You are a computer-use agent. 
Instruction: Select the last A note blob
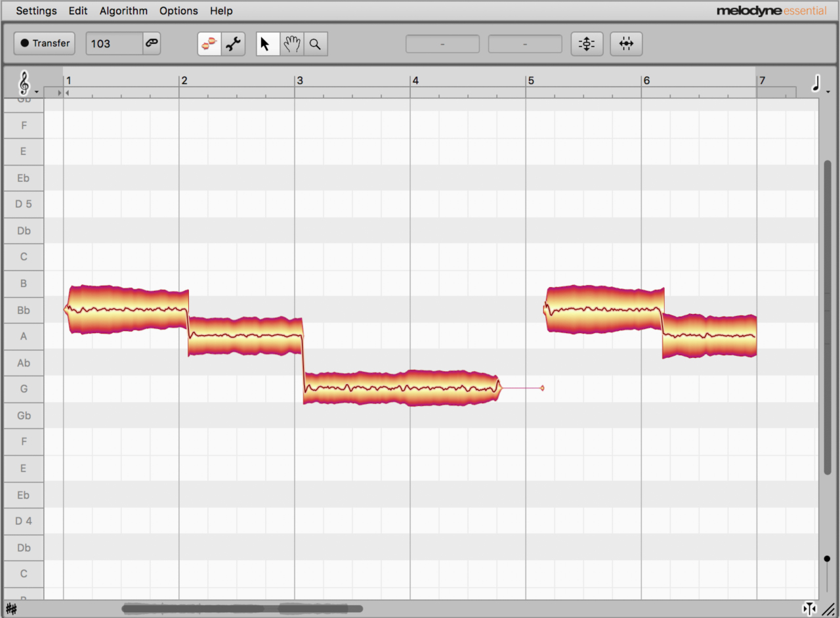[x=709, y=336]
